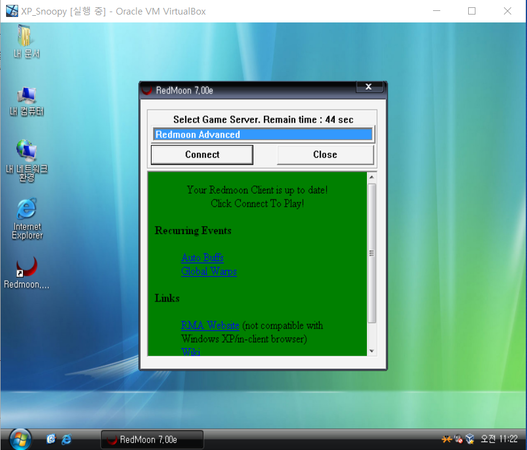Click the 'Links' heading in the news panel

coord(167,298)
